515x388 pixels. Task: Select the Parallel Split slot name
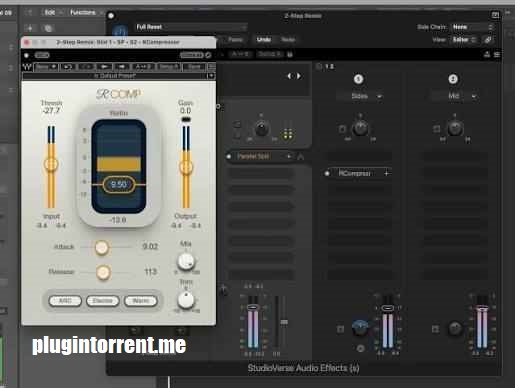click(x=253, y=156)
